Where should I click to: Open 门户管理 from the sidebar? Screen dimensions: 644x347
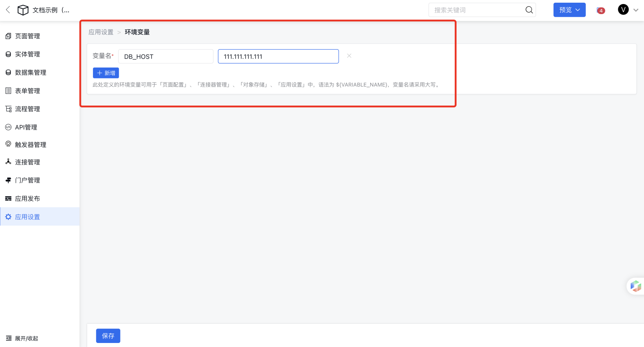(28, 180)
